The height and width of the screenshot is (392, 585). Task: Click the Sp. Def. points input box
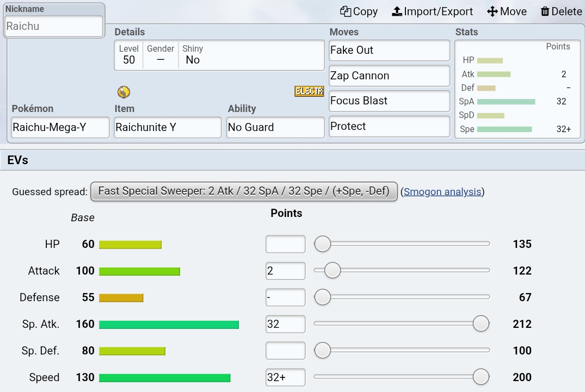click(x=285, y=351)
